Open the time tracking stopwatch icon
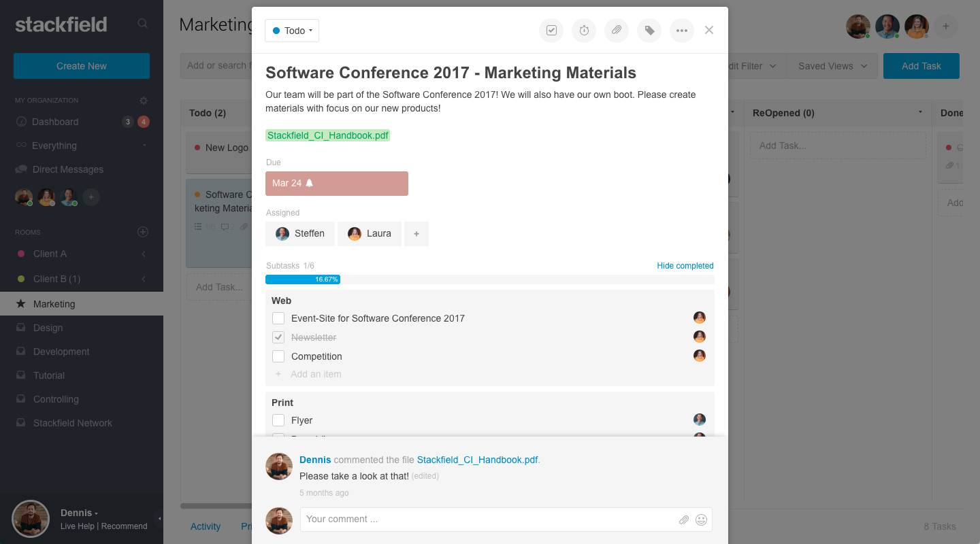Viewport: 980px width, 544px height. coord(584,31)
